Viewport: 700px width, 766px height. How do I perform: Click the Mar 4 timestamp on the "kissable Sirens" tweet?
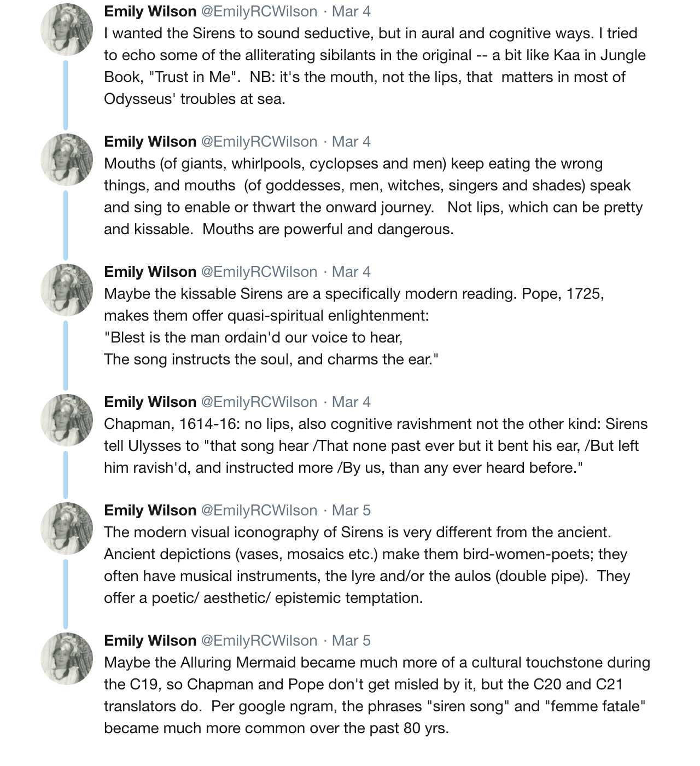pos(351,272)
